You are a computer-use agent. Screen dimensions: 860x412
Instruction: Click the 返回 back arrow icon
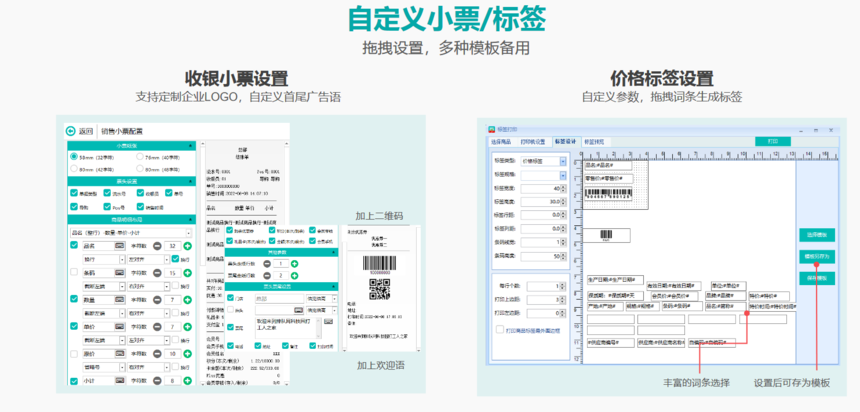point(70,131)
